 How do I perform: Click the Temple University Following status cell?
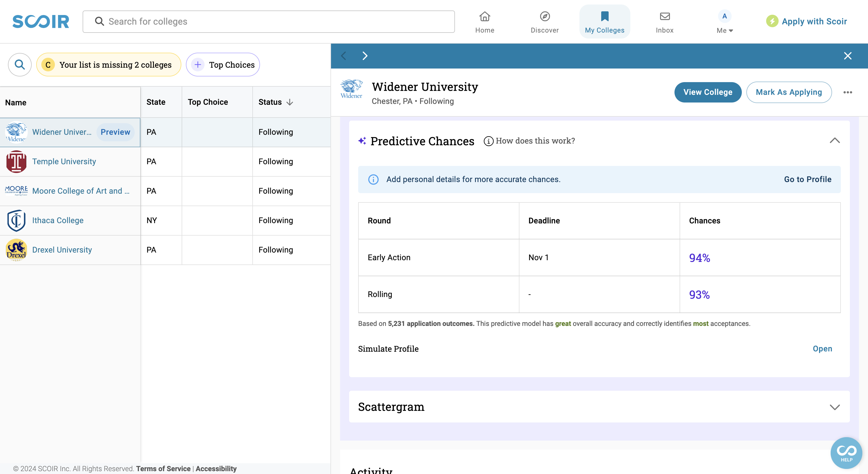(x=291, y=161)
